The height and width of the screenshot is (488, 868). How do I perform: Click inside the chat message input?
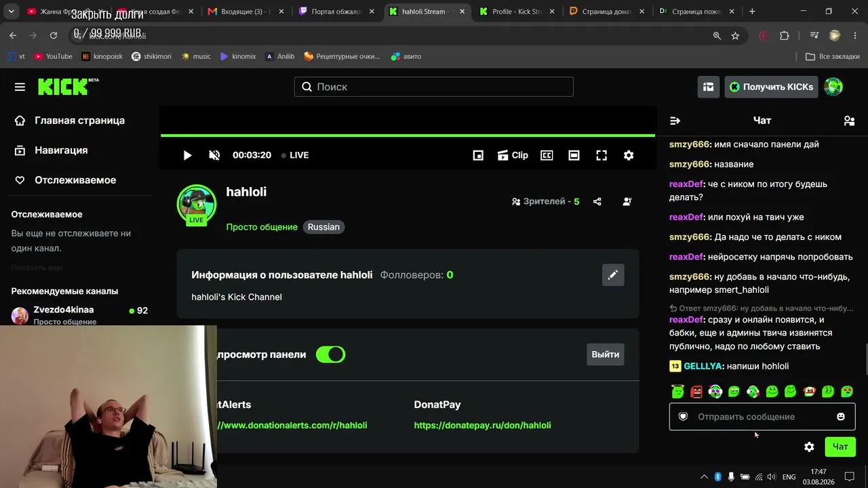(x=762, y=417)
